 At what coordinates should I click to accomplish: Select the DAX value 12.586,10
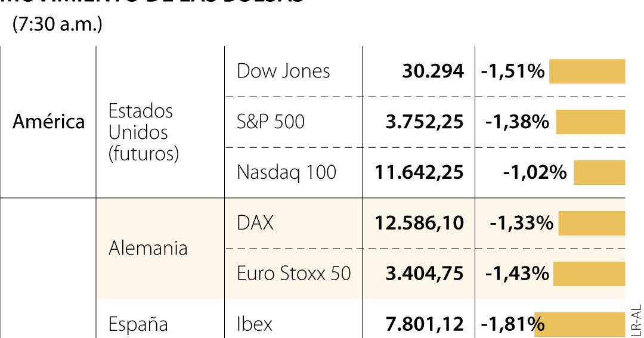(419, 223)
